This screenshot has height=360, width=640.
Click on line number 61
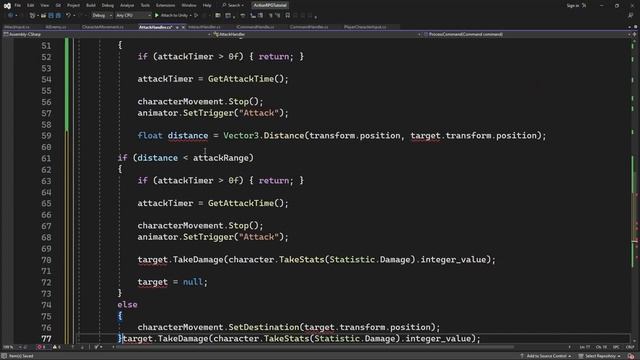point(46,158)
